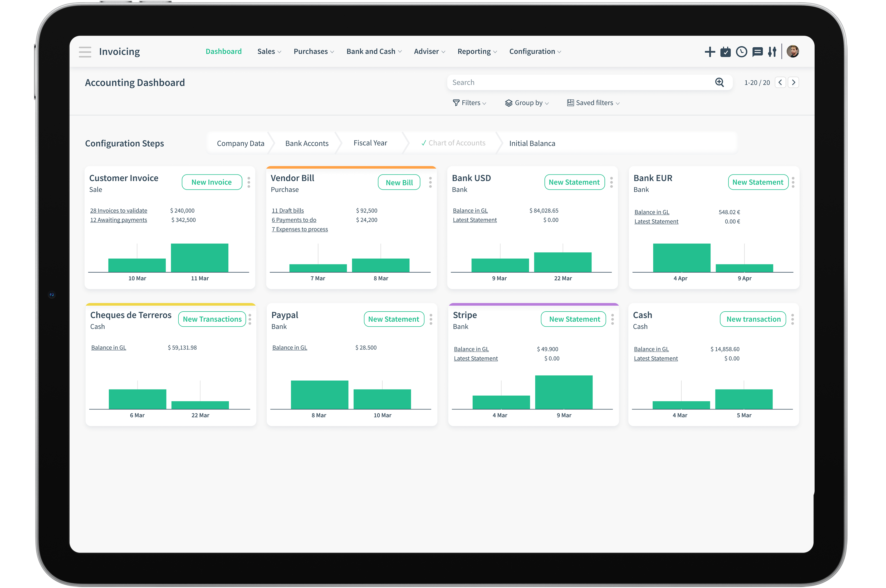Open the calendar activities icon
The image size is (886, 588).
(x=725, y=52)
